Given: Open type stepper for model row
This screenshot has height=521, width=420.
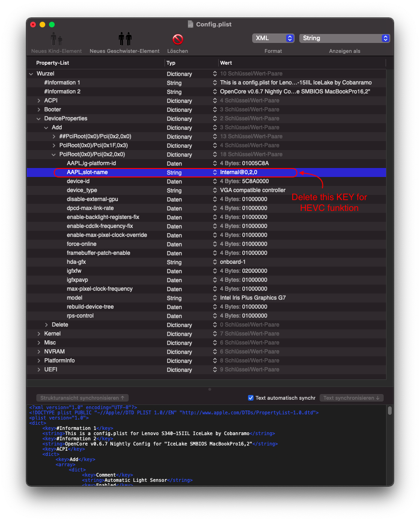Looking at the screenshot, I should 215,298.
